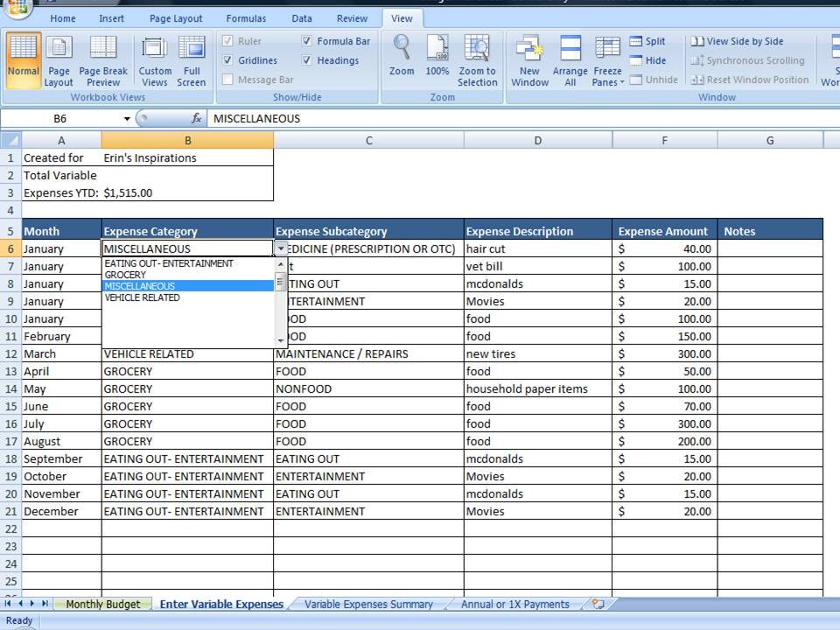Open the Page Layout ribbon tab

(176, 18)
